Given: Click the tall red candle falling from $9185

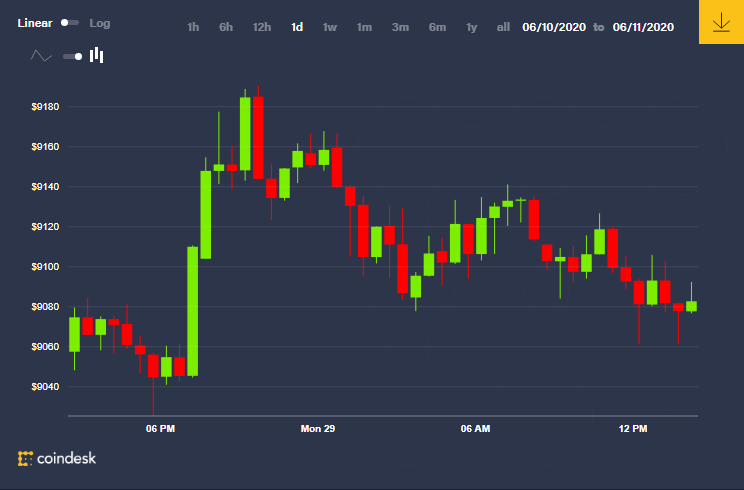Looking at the screenshot, I should click(x=258, y=138).
